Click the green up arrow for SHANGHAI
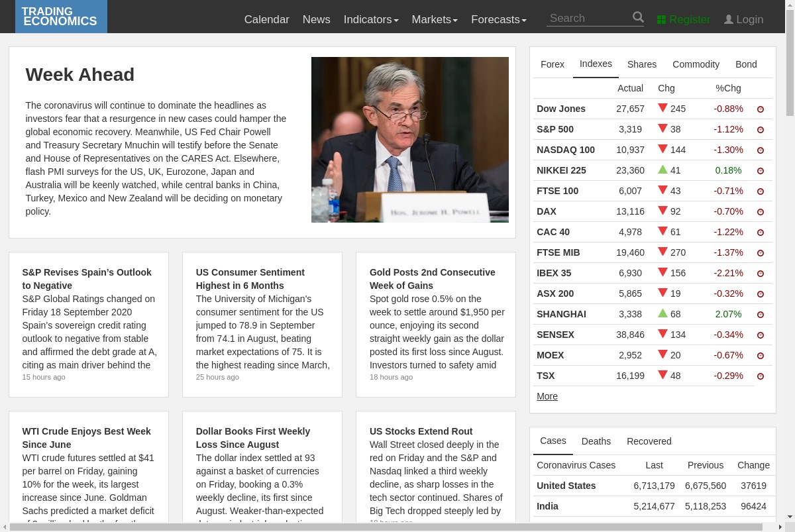 pyautogui.click(x=662, y=313)
